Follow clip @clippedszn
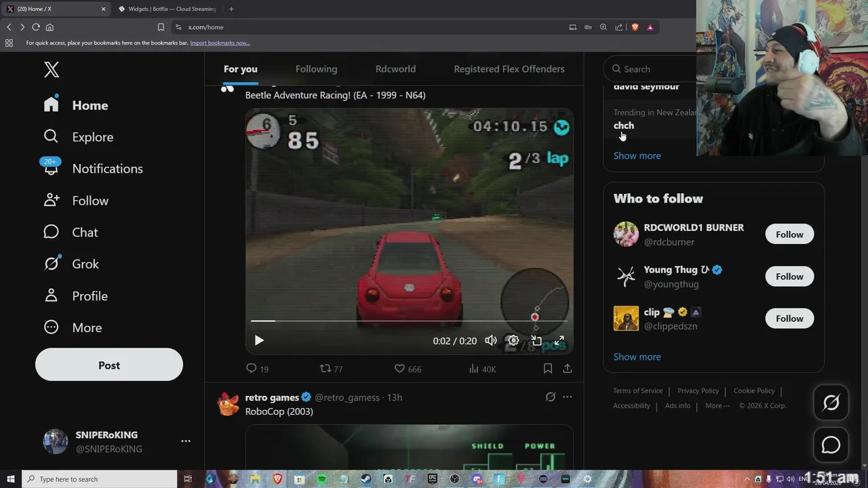The image size is (868, 488). pos(789,319)
